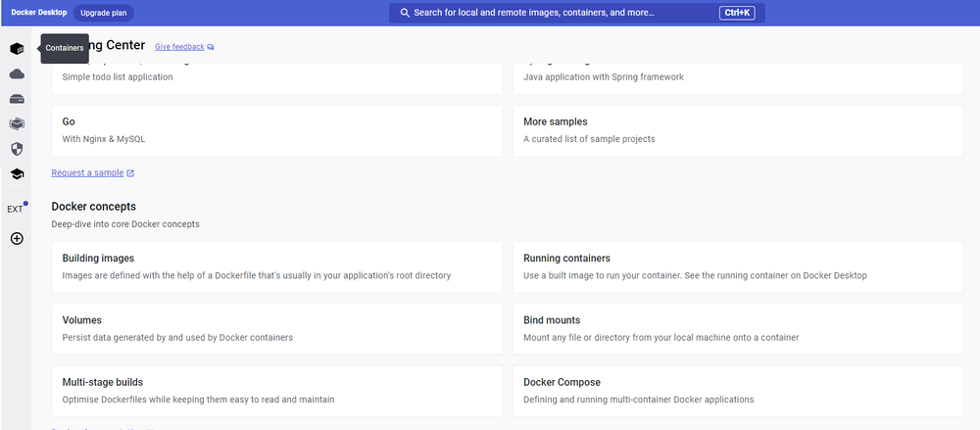Open the Learning Center graduation cap icon
The width and height of the screenshot is (980, 430).
[17, 174]
